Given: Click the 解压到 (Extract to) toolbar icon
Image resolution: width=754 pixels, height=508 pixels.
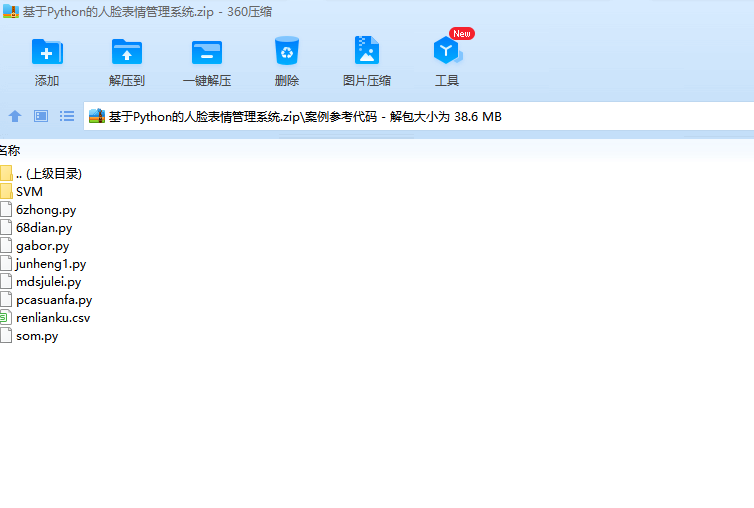Looking at the screenshot, I should pos(126,51).
